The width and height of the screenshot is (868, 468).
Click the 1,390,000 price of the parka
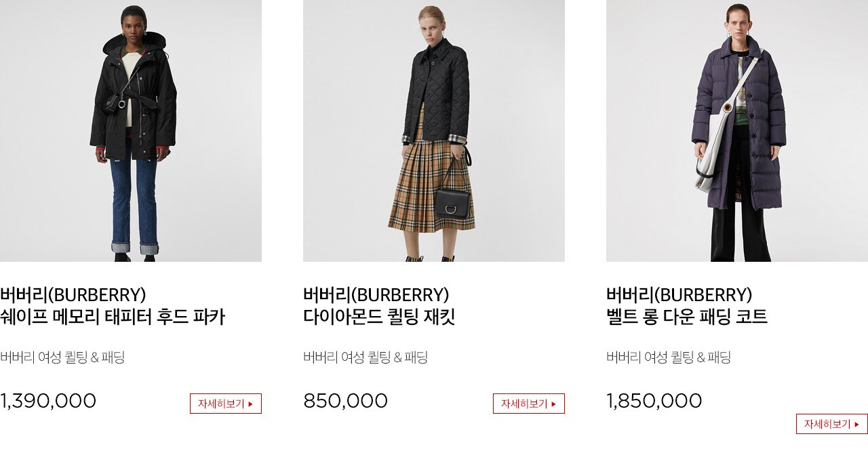click(48, 401)
